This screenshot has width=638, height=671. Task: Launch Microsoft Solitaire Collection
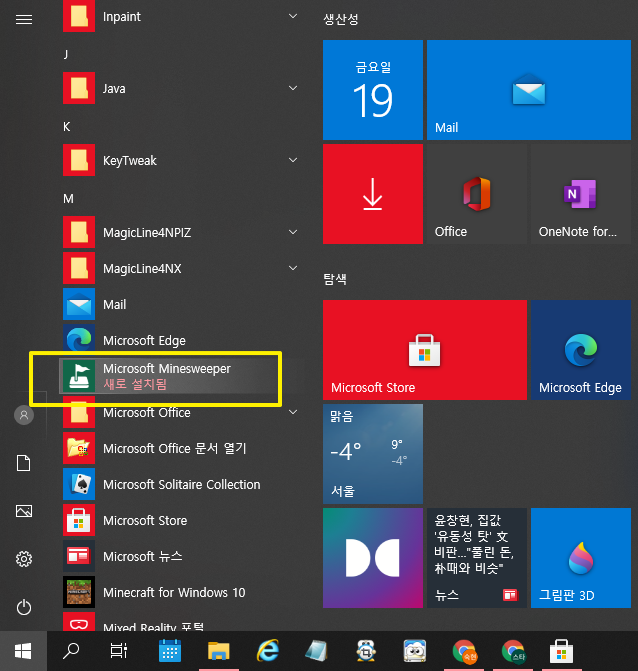point(181,484)
